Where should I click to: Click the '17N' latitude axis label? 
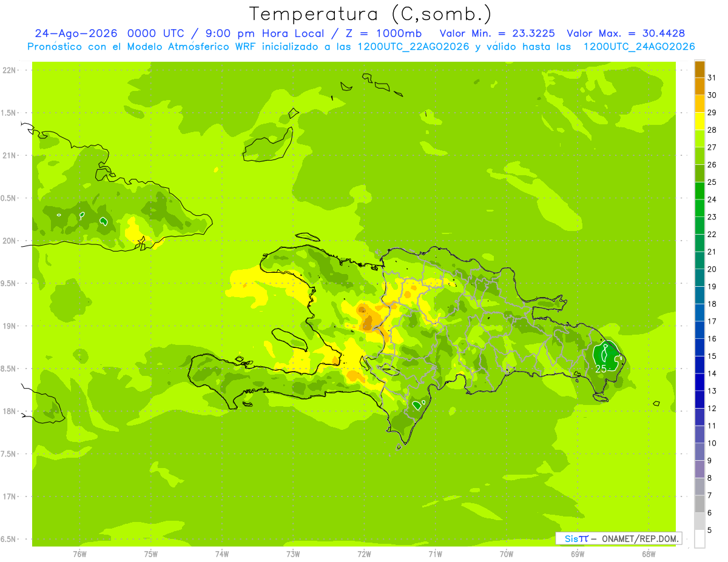tap(9, 497)
